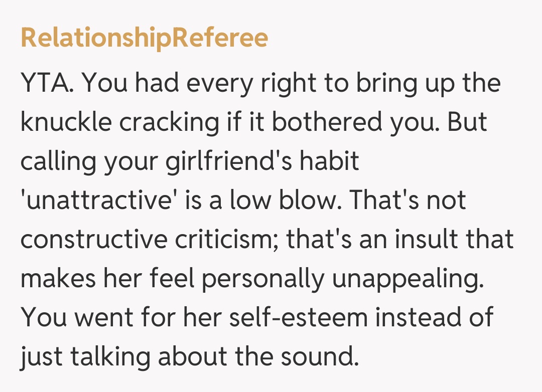
Task: Click the word 'criticism' in the comment
Action: coord(227,240)
